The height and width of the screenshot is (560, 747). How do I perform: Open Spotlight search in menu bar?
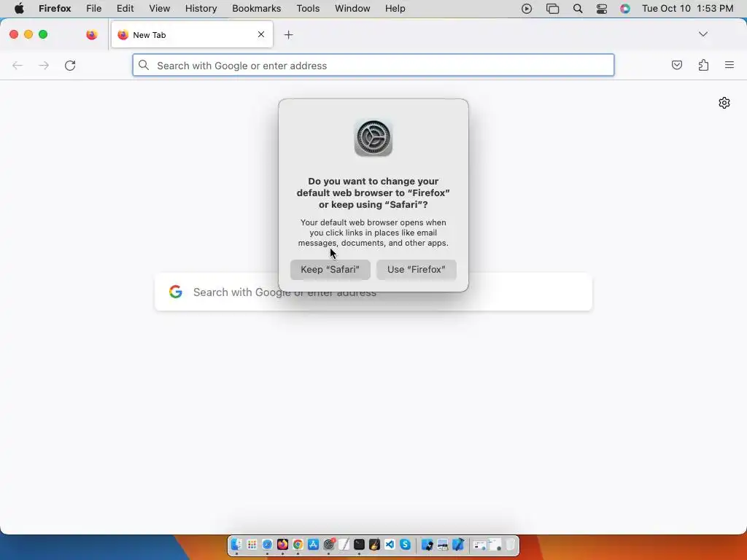point(578,9)
